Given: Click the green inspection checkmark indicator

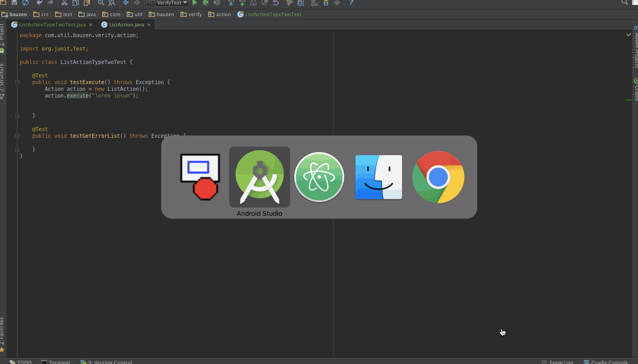Looking at the screenshot, I should tap(629, 34).
